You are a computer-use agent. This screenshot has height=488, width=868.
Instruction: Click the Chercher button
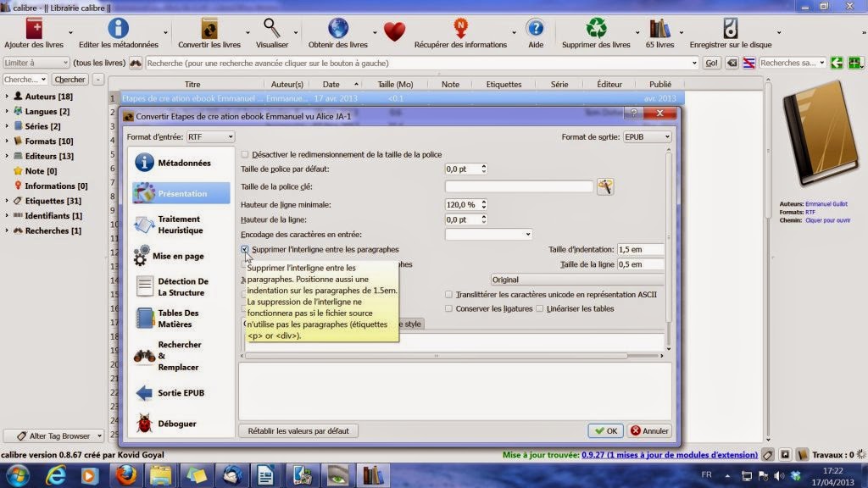(70, 79)
